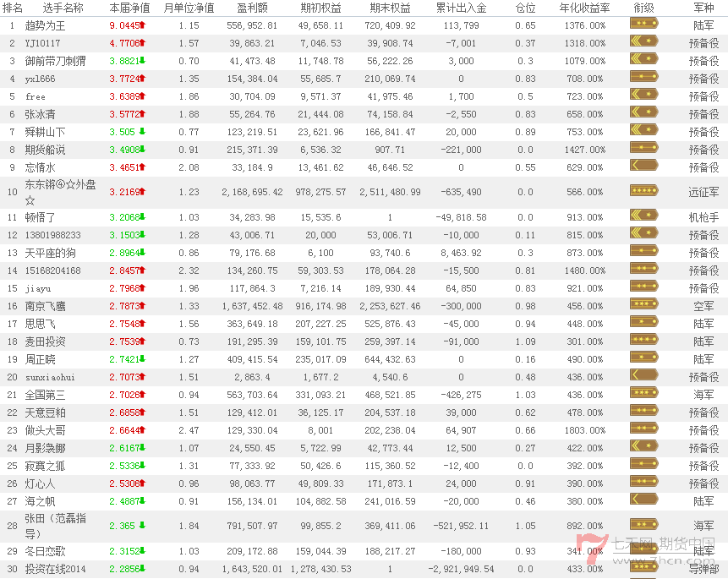
Task: Open player 冬日恋歌 entry
Action: [x=45, y=551]
